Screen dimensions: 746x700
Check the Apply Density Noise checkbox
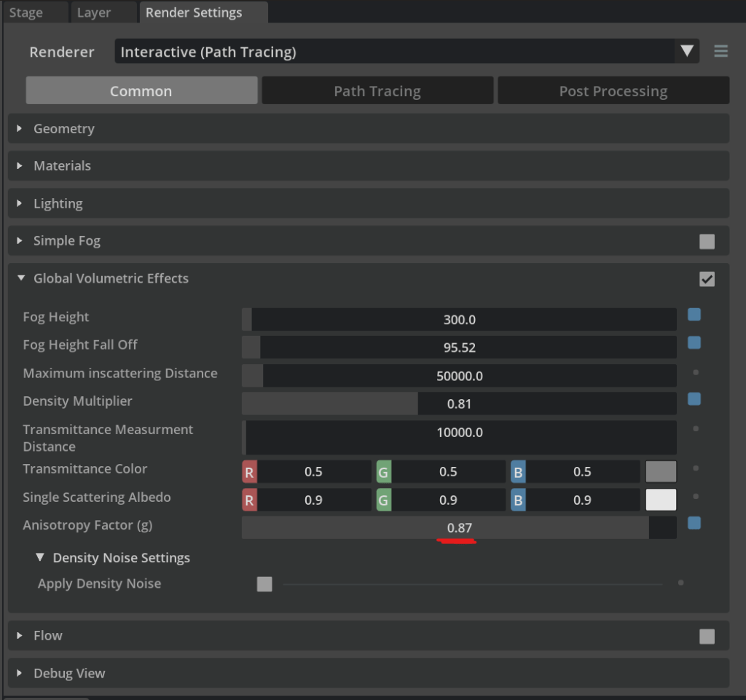pyautogui.click(x=264, y=584)
